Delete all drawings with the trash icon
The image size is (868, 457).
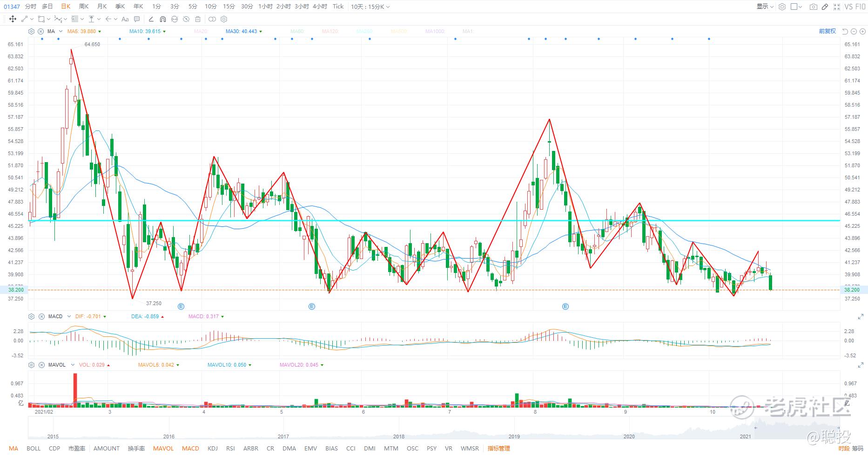point(198,19)
